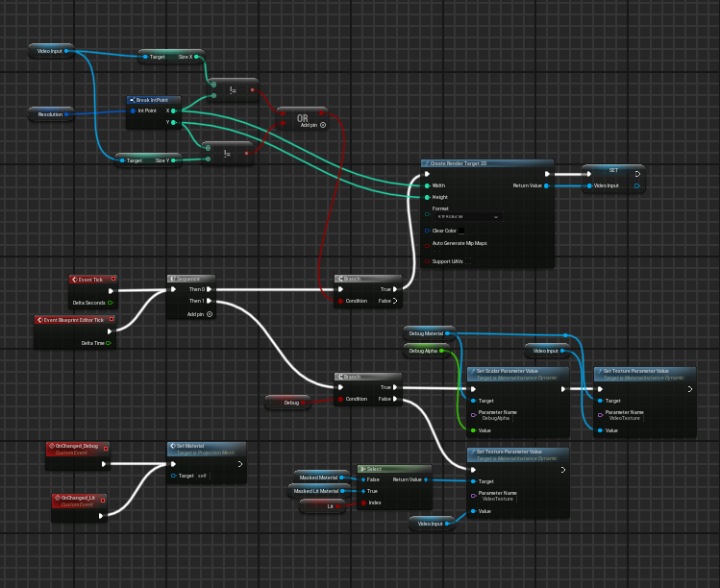Screen dimensions: 720x588
Task: Click the Create Render Target 2D function icon
Action: click(426, 163)
